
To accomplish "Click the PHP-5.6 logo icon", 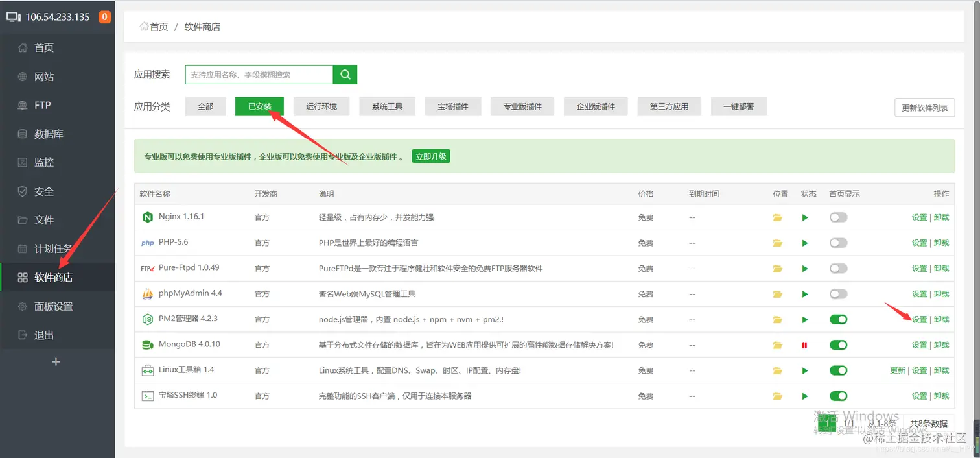I will tap(147, 243).
